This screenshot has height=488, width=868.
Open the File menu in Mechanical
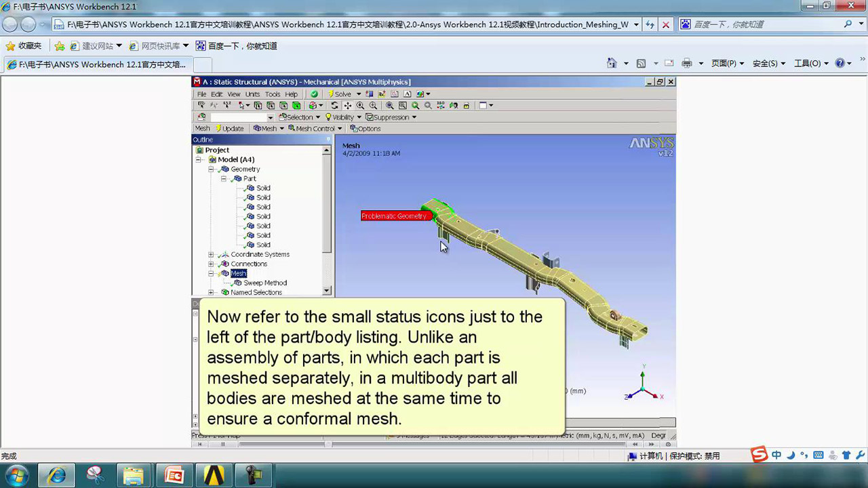coord(202,94)
